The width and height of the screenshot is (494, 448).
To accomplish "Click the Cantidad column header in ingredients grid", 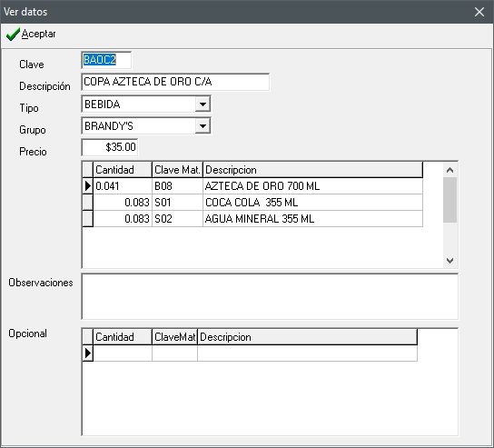I will click(123, 170).
